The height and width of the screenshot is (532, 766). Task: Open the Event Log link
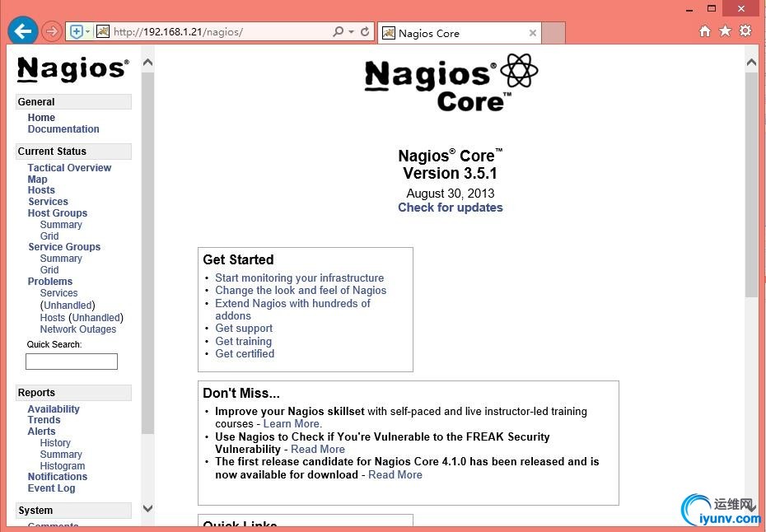(x=51, y=488)
